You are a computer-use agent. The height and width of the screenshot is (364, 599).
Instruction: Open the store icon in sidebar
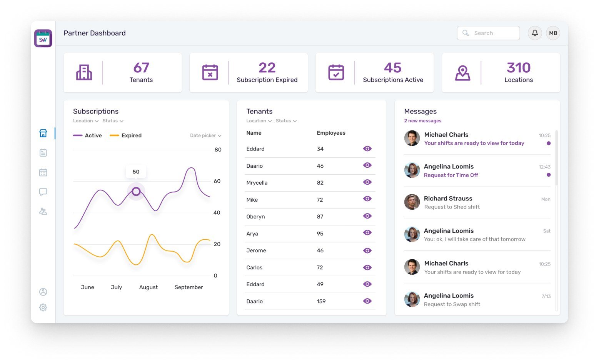pyautogui.click(x=43, y=133)
